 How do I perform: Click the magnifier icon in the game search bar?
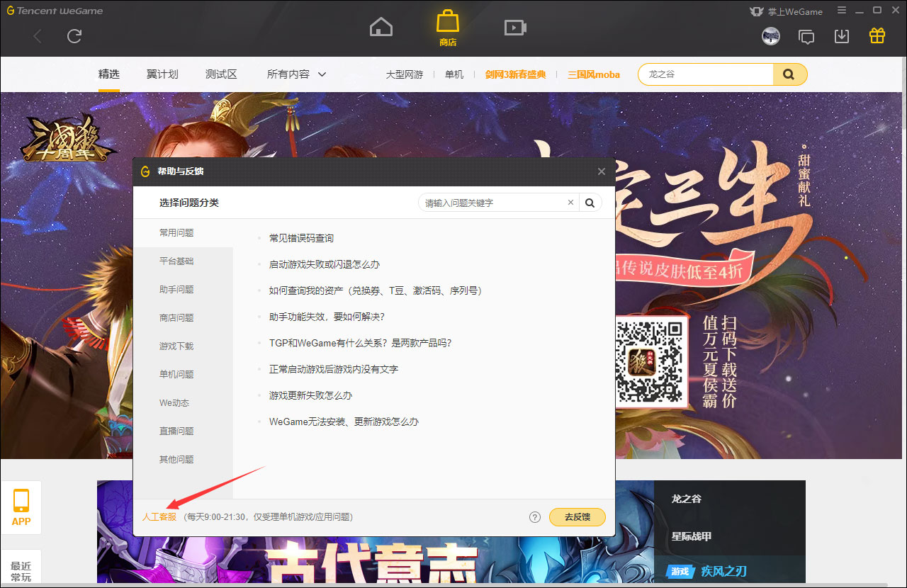pos(789,74)
